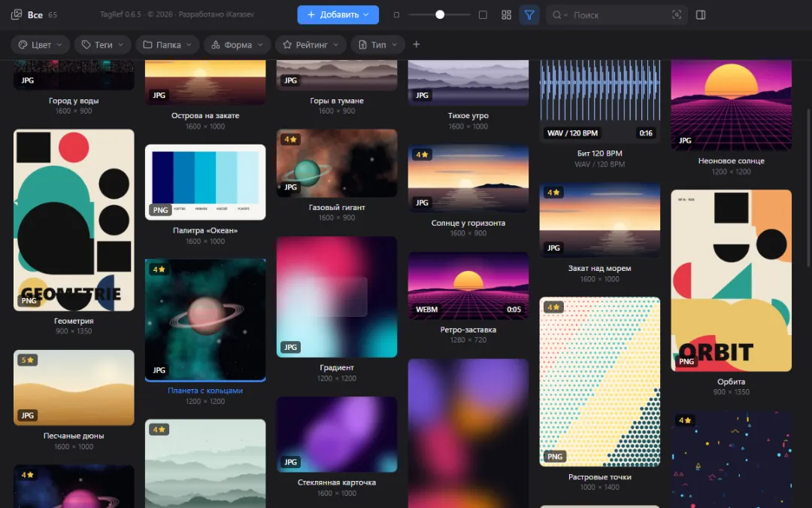Screen dimensions: 812x508
Task: Click the blue Добавить button
Action: (x=338, y=14)
